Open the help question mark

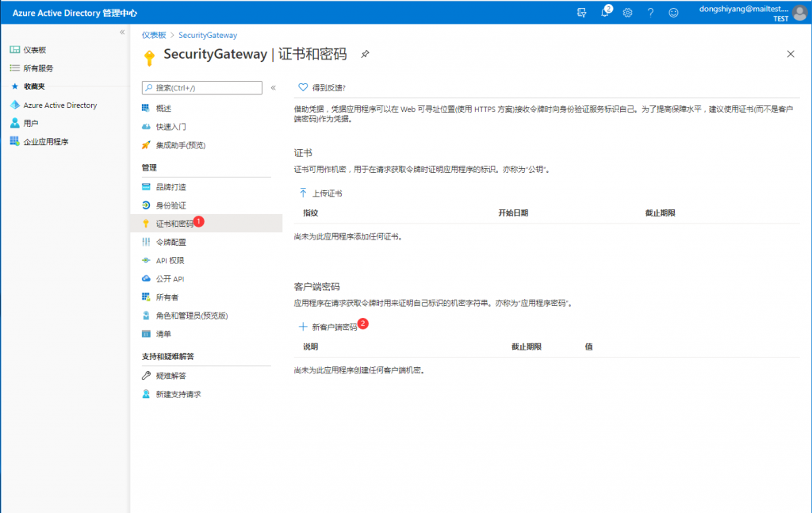(650, 13)
